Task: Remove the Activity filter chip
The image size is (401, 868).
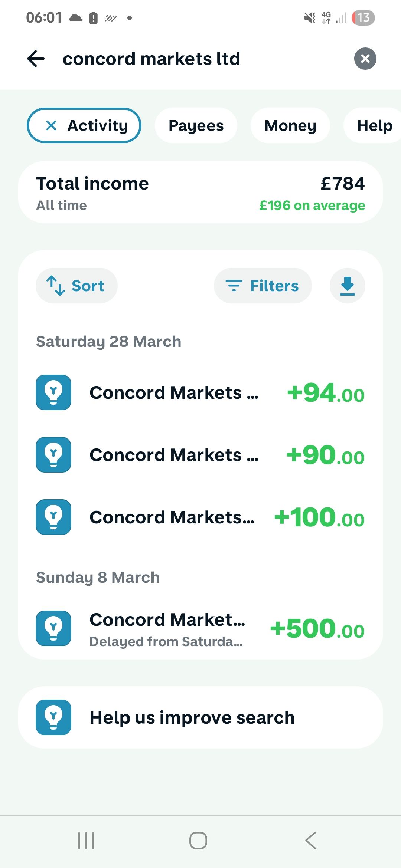Action: click(51, 125)
